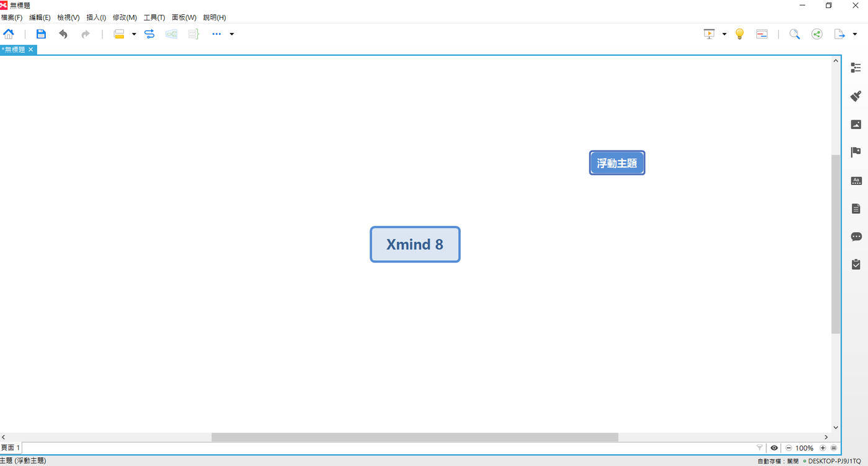The image size is (868, 466).
Task: Open the three-dots more tools icon
Action: coord(216,34)
